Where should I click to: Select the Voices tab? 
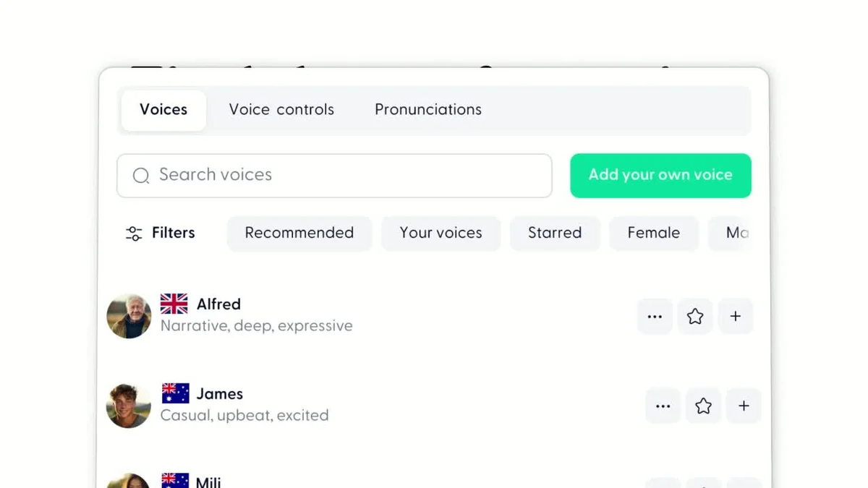pyautogui.click(x=163, y=109)
